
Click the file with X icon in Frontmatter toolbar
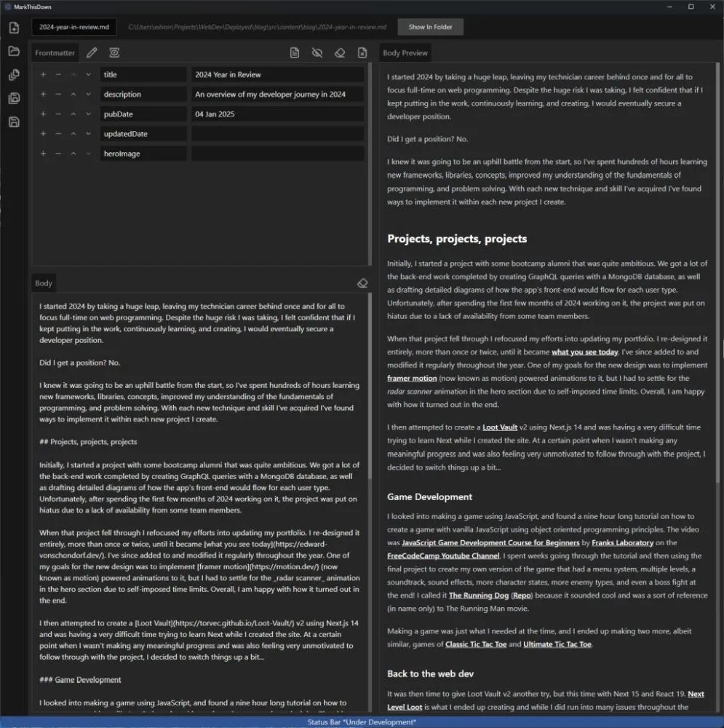click(x=362, y=52)
